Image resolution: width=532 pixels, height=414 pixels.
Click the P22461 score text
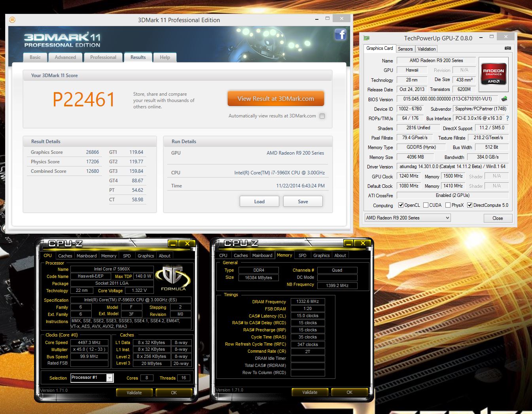[84, 99]
